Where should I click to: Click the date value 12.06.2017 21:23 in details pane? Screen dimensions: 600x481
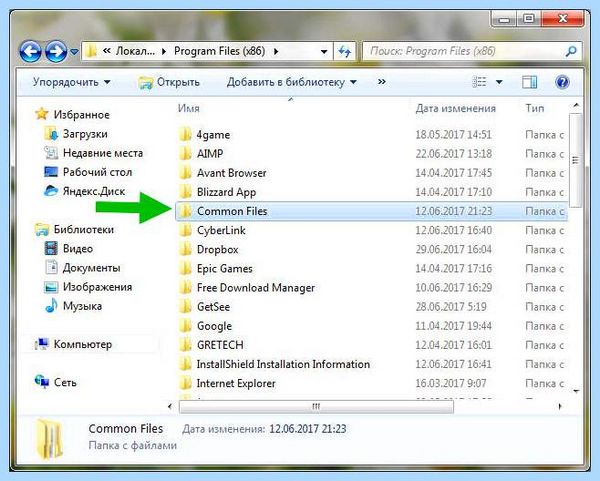308,429
